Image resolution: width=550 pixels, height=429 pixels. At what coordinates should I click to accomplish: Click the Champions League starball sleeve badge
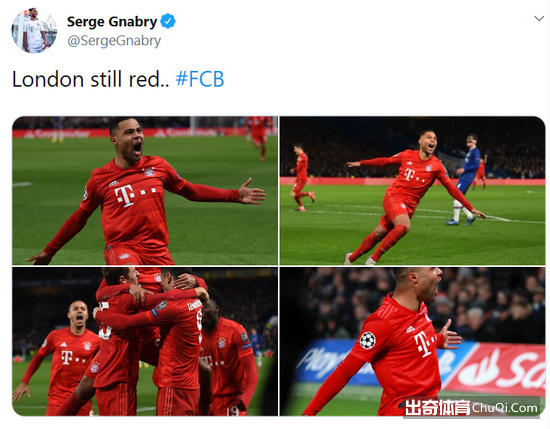[x=367, y=340]
